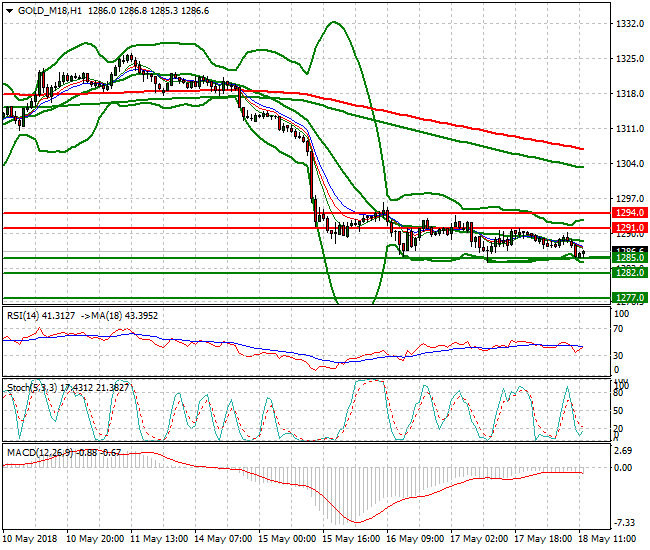Click the 14 May 07:00 time label
The image size is (650, 550).
pos(223,539)
